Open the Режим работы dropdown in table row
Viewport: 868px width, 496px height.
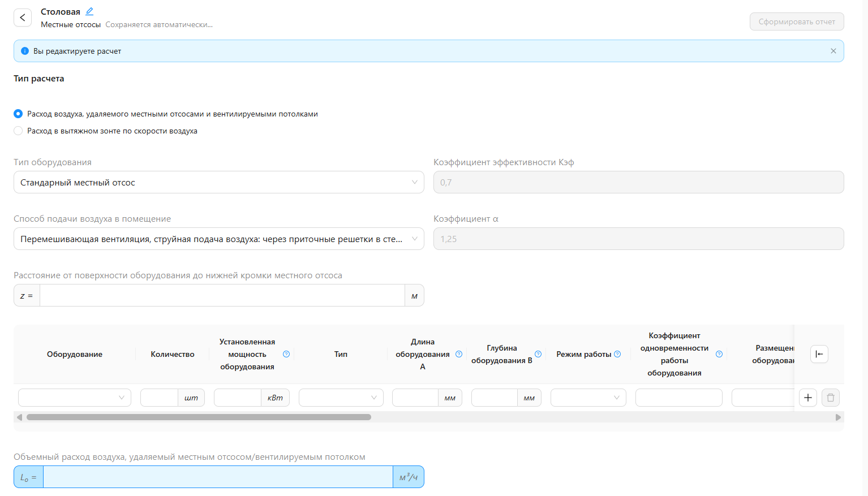pos(588,398)
